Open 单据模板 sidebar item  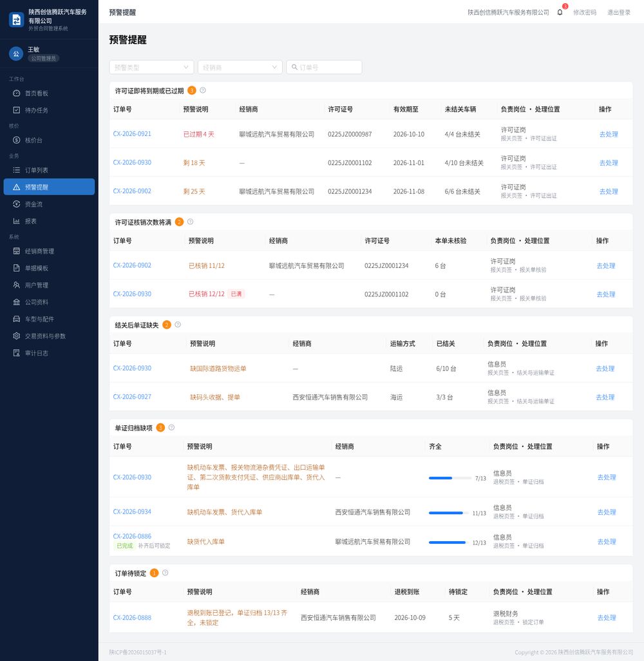49,268
